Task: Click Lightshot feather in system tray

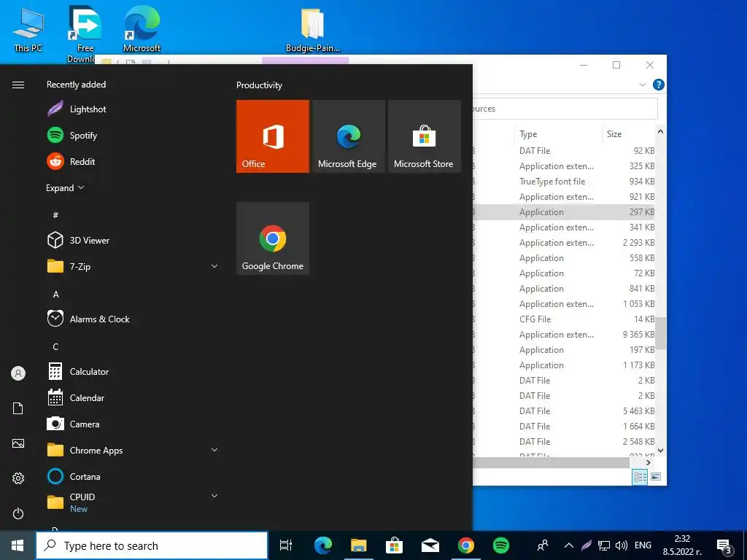Action: pos(587,545)
